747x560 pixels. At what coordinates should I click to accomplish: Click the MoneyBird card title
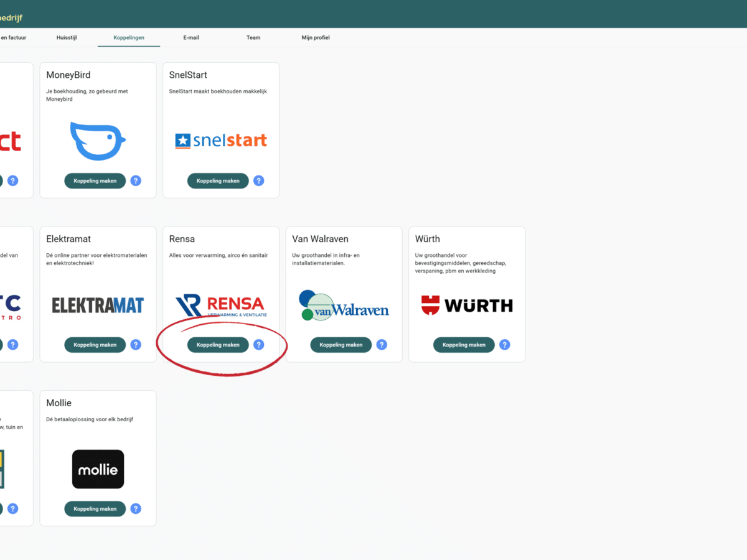pos(68,75)
